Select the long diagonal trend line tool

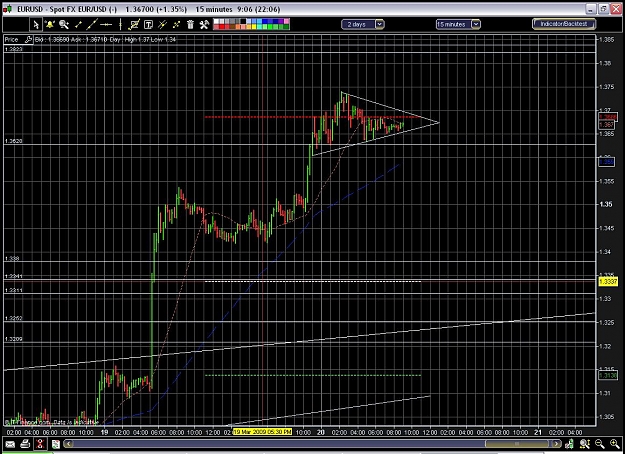coord(92,25)
